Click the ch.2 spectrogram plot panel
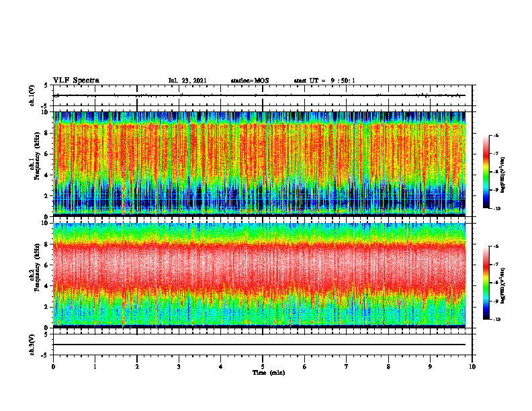 click(259, 275)
